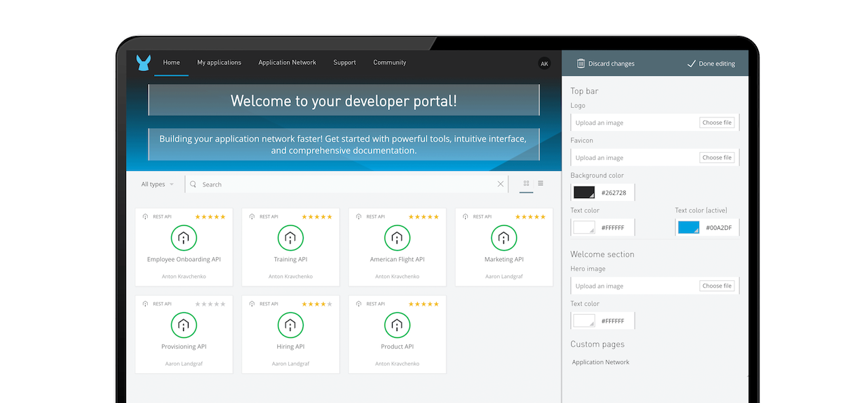
Task: Click the trash icon next to Discard changes
Action: [x=581, y=63]
